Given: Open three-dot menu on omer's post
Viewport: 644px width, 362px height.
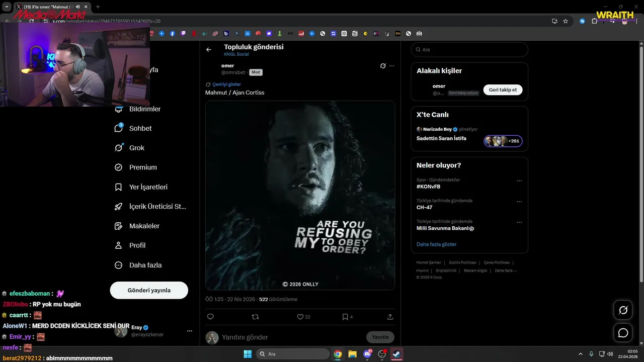Looking at the screenshot, I should [392, 66].
